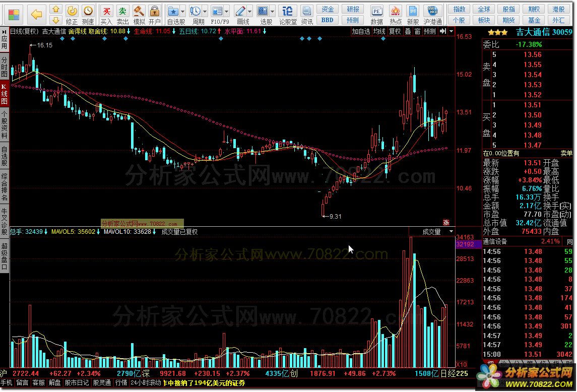Screen dimensions: 577x392
Task: Click 24小时滚动 news ticker label
Action: tap(146, 383)
